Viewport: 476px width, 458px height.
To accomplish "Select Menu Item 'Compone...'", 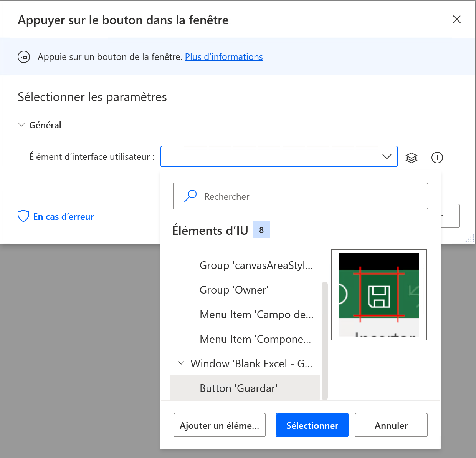I will [255, 339].
